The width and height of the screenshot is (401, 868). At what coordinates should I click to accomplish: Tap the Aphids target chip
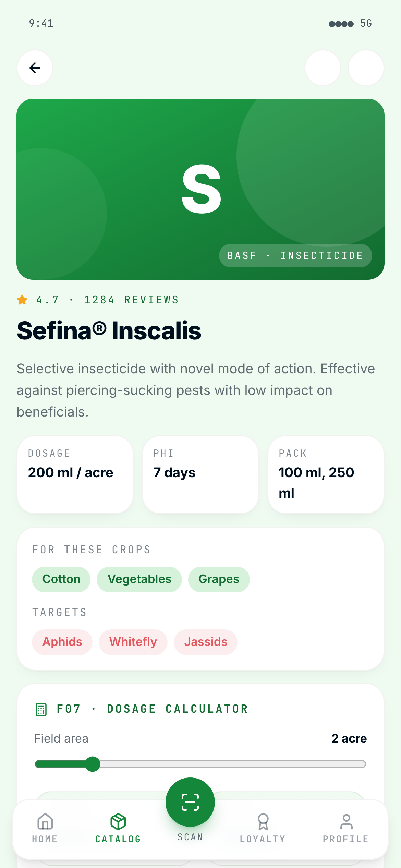click(62, 642)
